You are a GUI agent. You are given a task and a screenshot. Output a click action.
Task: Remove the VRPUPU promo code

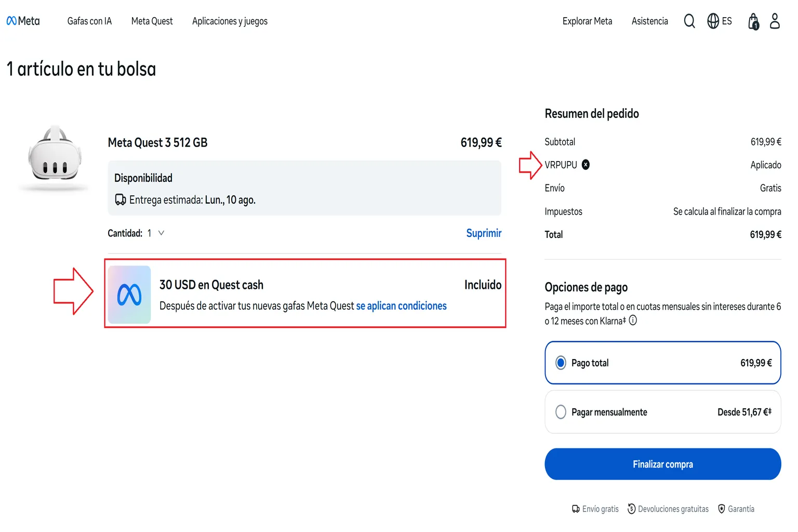(586, 165)
